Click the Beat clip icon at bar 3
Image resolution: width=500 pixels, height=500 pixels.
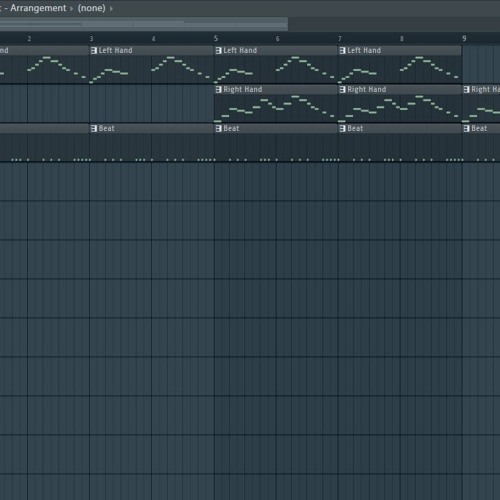[94, 129]
